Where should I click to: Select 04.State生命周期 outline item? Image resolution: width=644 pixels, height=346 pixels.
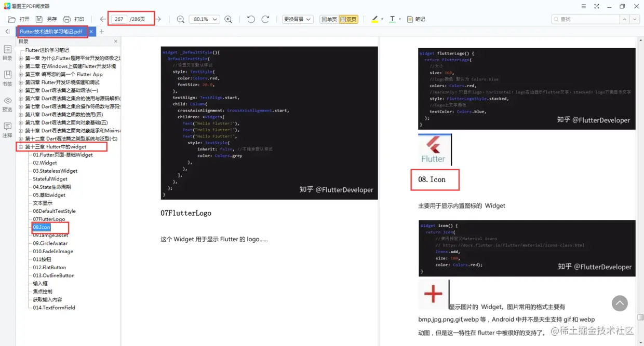(52, 187)
